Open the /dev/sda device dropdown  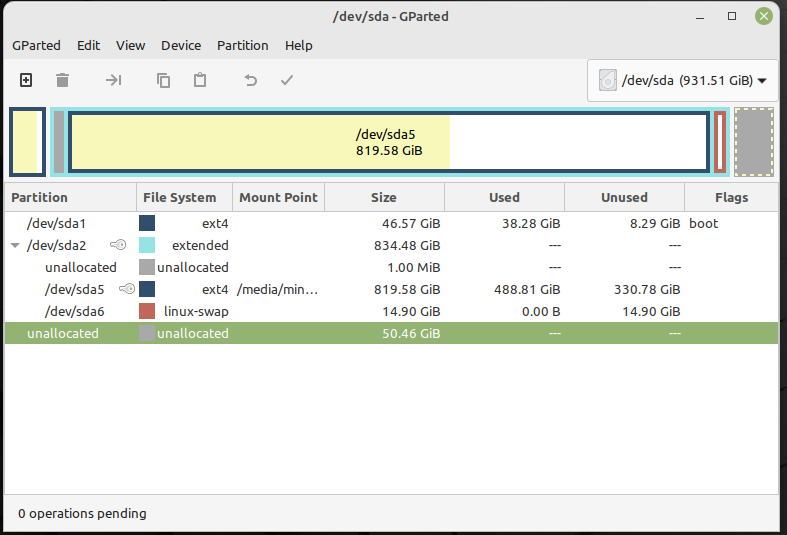pyautogui.click(x=683, y=80)
